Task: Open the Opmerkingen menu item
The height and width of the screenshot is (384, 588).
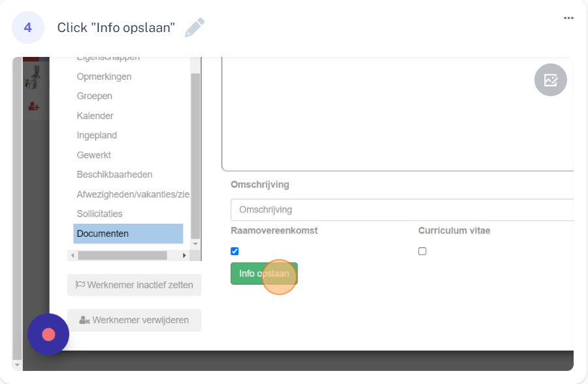Action: pos(105,77)
